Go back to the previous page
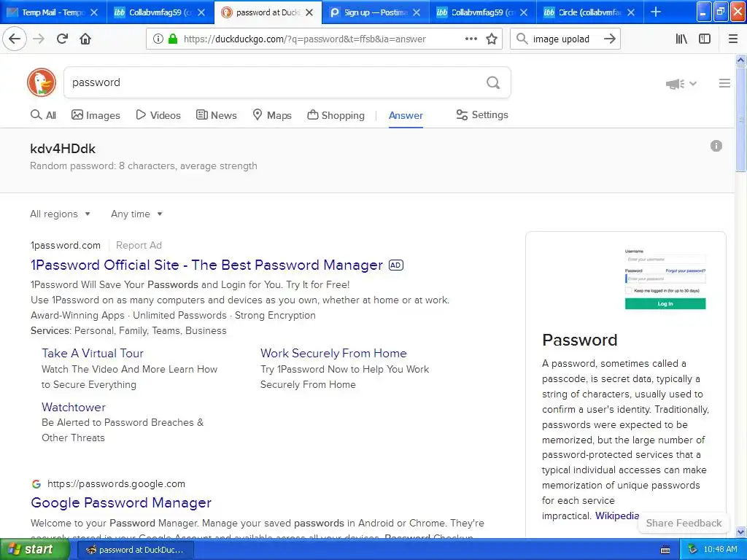The image size is (747, 560). (15, 39)
